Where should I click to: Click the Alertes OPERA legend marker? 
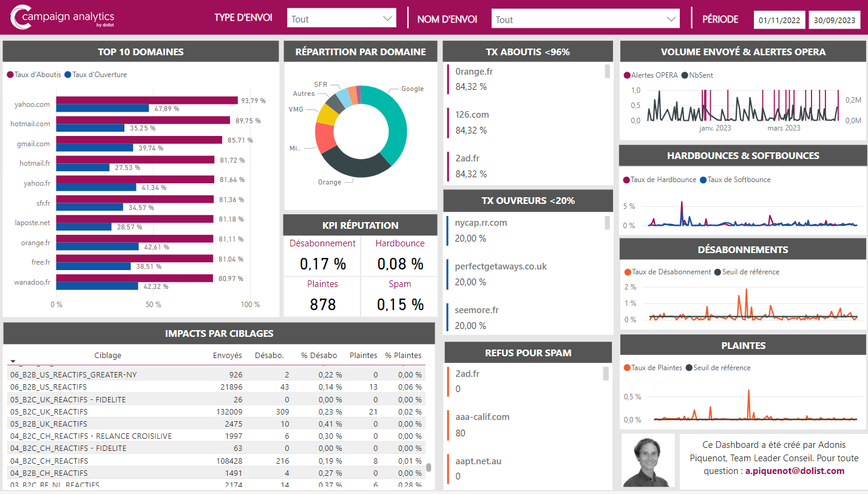(x=627, y=75)
